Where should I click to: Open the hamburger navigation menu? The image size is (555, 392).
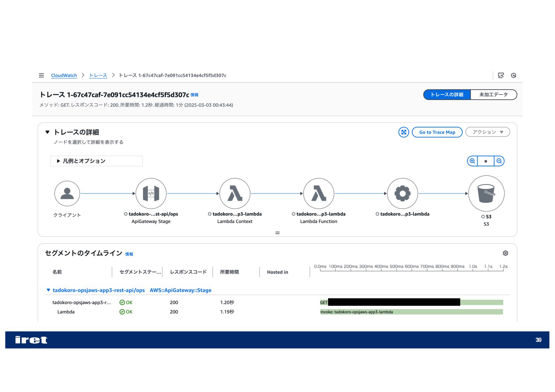(x=41, y=75)
